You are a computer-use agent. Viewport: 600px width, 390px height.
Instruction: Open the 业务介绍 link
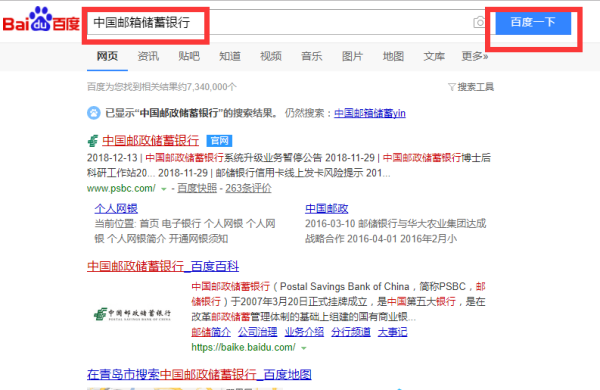(304, 332)
